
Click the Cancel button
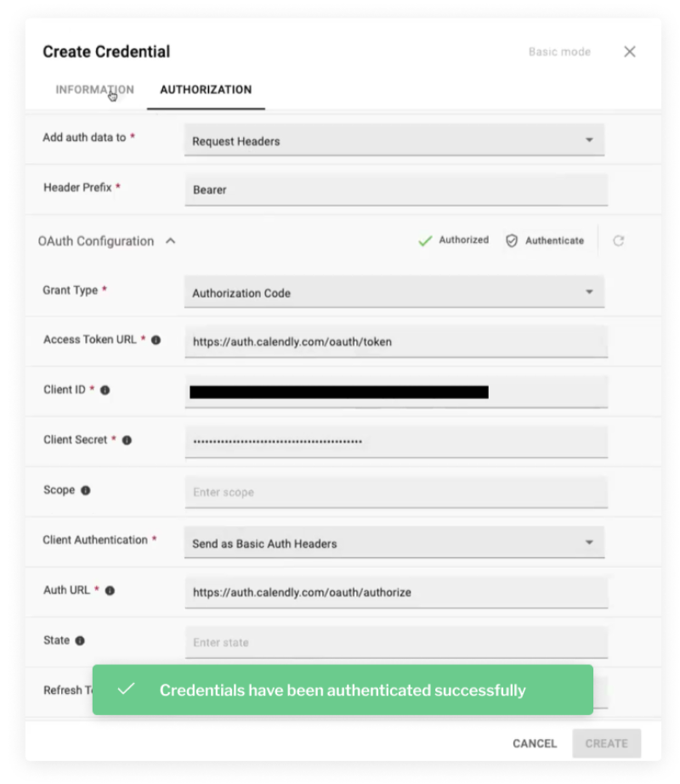[x=535, y=743]
